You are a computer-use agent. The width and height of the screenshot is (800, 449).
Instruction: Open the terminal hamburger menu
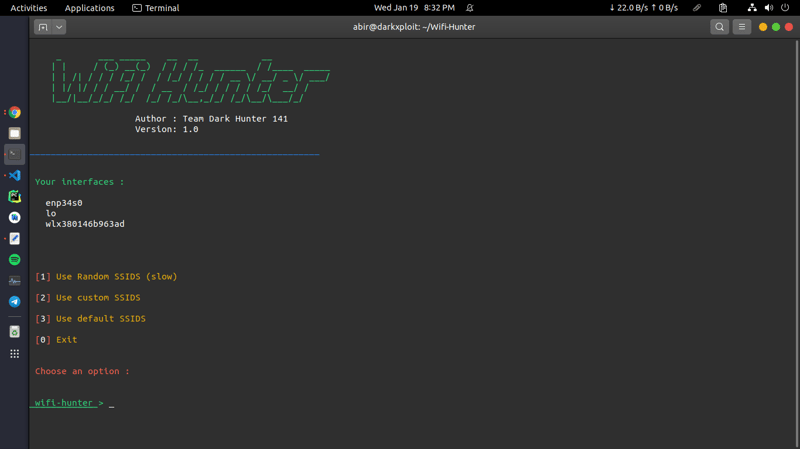click(x=741, y=27)
